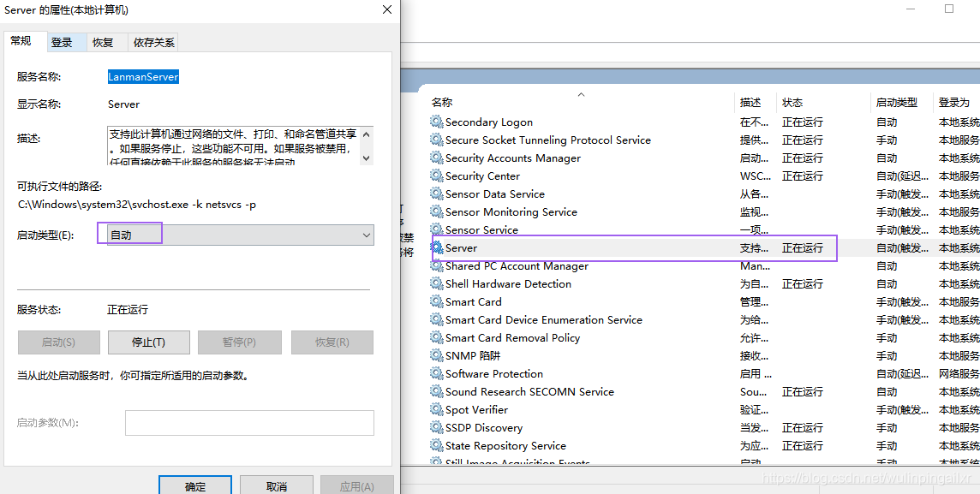Click Smart Card Device Enumeration Service icon
Viewport: 980px width, 494px height.
coord(436,319)
